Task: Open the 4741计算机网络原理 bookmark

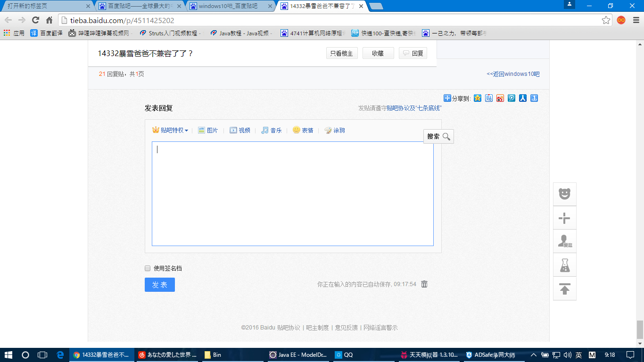Action: pos(313,33)
